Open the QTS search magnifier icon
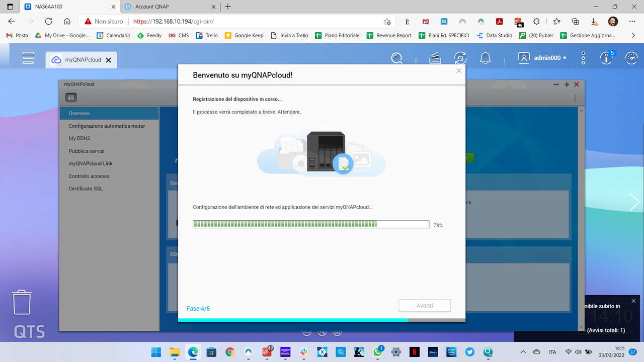The width and height of the screenshot is (644, 362). [x=397, y=58]
